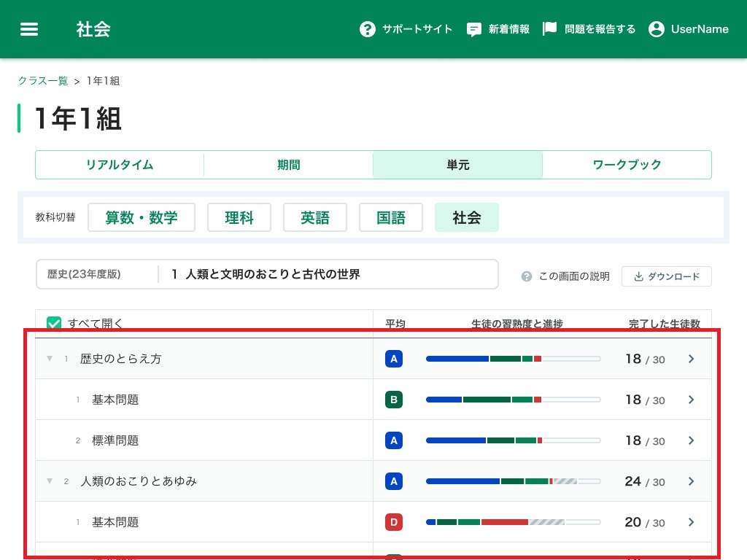
Task: Click progress bar in the 標準問題 row
Action: click(513, 440)
